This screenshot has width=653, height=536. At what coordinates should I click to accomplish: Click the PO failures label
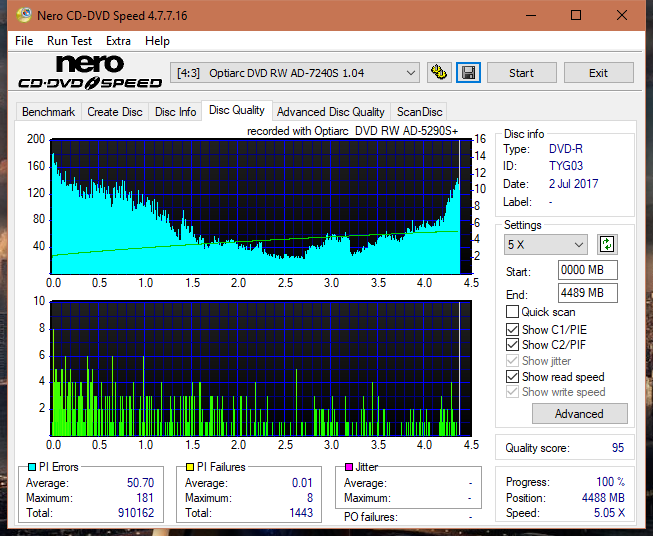click(371, 517)
